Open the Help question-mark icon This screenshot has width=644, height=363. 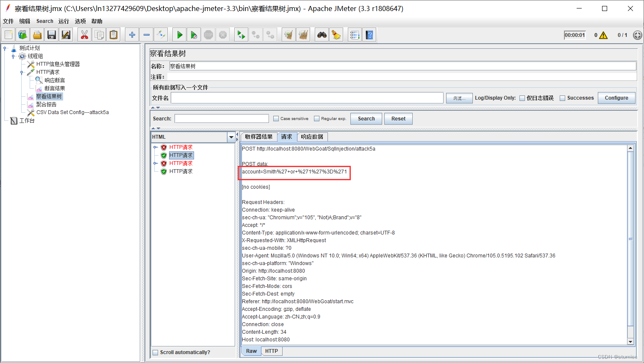click(x=369, y=35)
